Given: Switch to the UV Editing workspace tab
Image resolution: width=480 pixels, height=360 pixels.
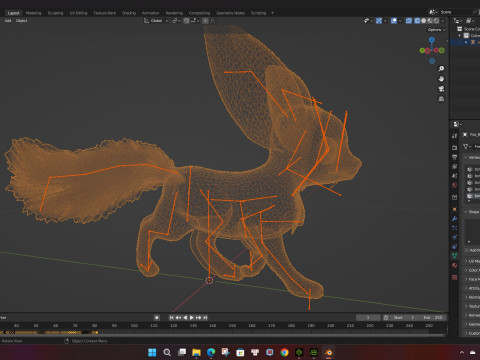Looking at the screenshot, I should pos(78,13).
